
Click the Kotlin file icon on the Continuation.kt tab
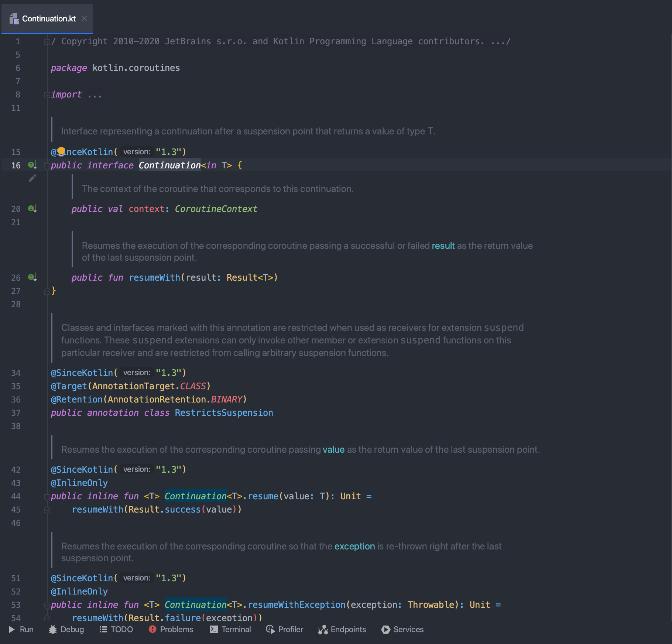(14, 19)
